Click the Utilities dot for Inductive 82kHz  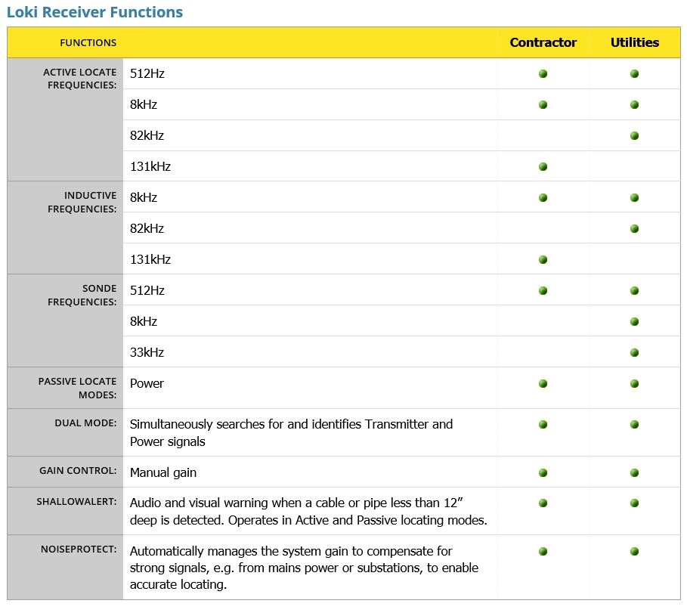tap(634, 229)
